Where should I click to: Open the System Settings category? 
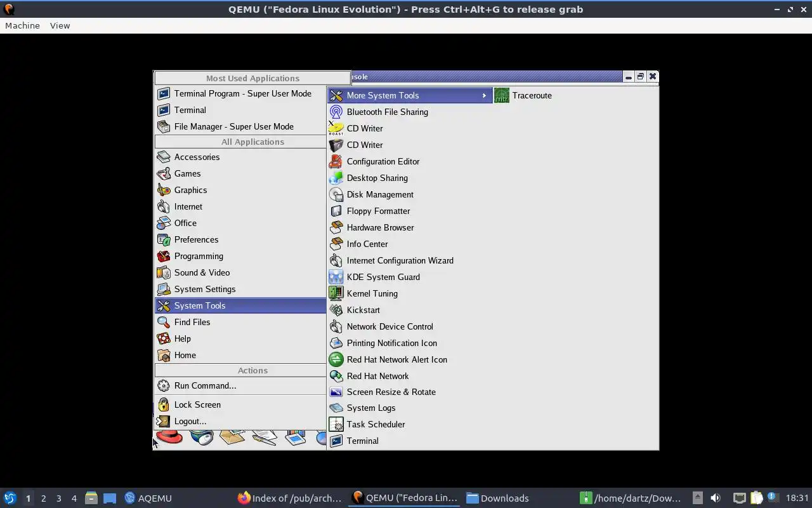click(x=240, y=289)
